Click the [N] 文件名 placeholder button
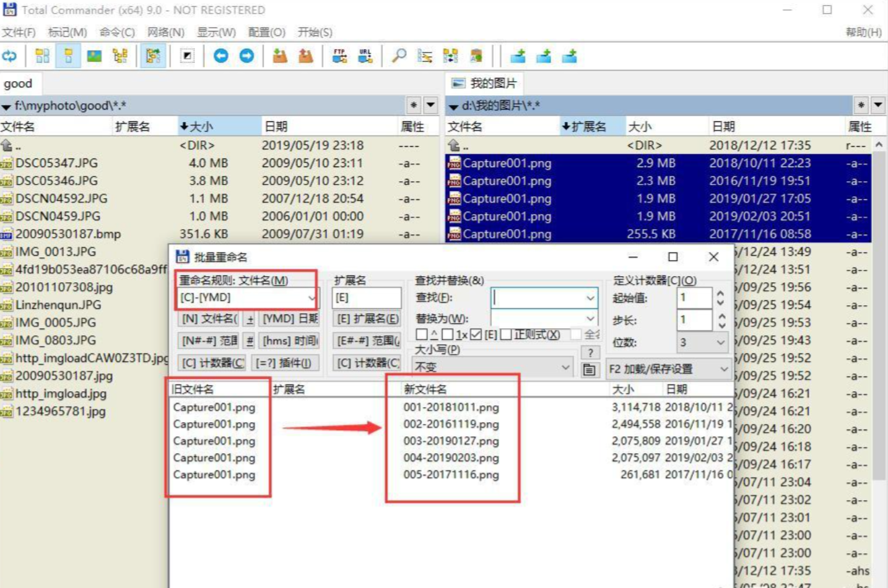 click(208, 319)
